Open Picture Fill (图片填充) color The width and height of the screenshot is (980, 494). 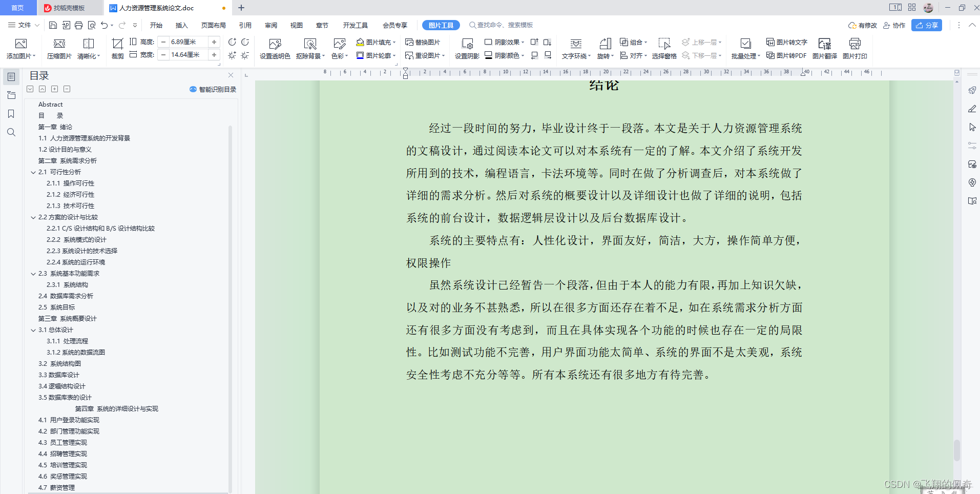coord(376,42)
